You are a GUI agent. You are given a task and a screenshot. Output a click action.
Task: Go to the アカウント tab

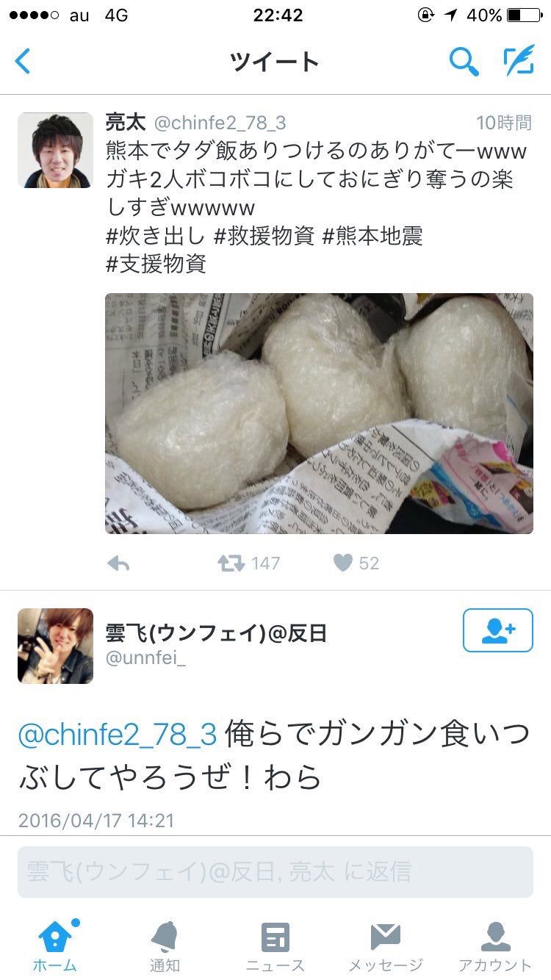tap(495, 946)
